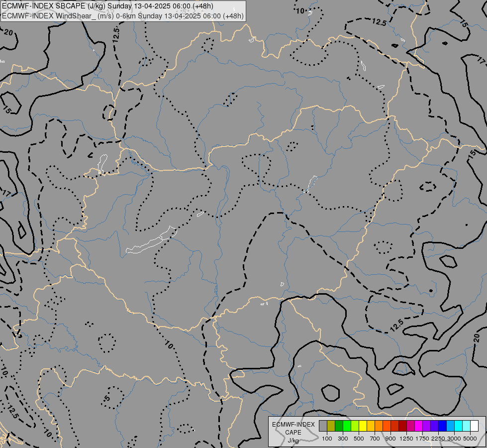Select the bright green legend swatch
The image size is (487, 448).
point(347,426)
